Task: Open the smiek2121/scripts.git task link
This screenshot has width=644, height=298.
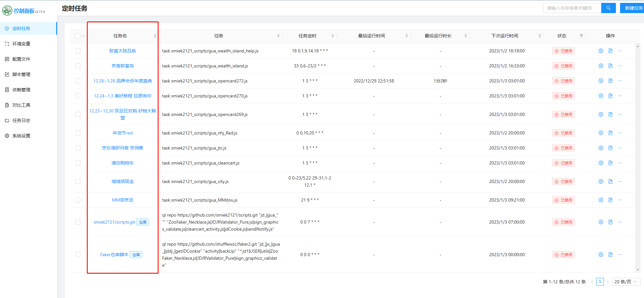Action: 114,222
